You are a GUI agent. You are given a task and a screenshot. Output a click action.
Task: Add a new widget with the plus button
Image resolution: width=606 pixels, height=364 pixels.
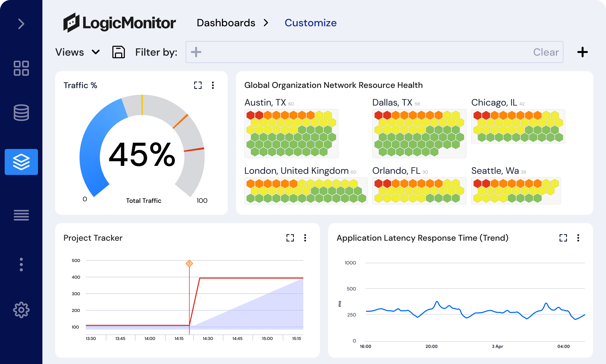click(583, 52)
